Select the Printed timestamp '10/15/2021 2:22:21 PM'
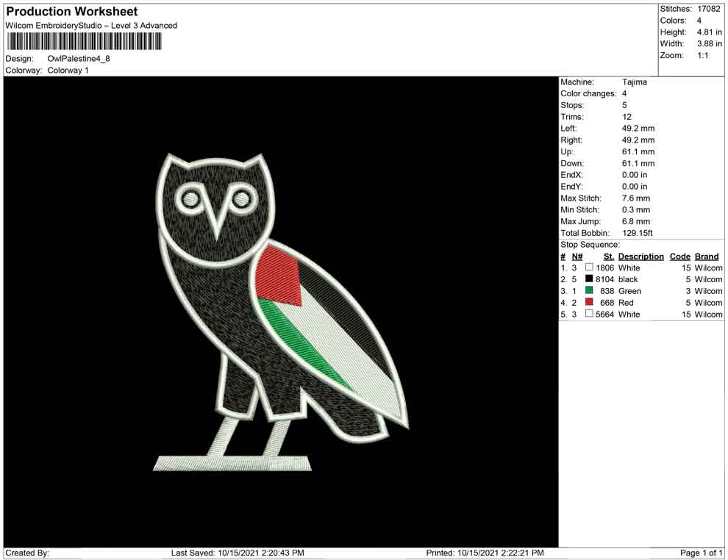Viewport: 728px width, 560px height. click(501, 553)
